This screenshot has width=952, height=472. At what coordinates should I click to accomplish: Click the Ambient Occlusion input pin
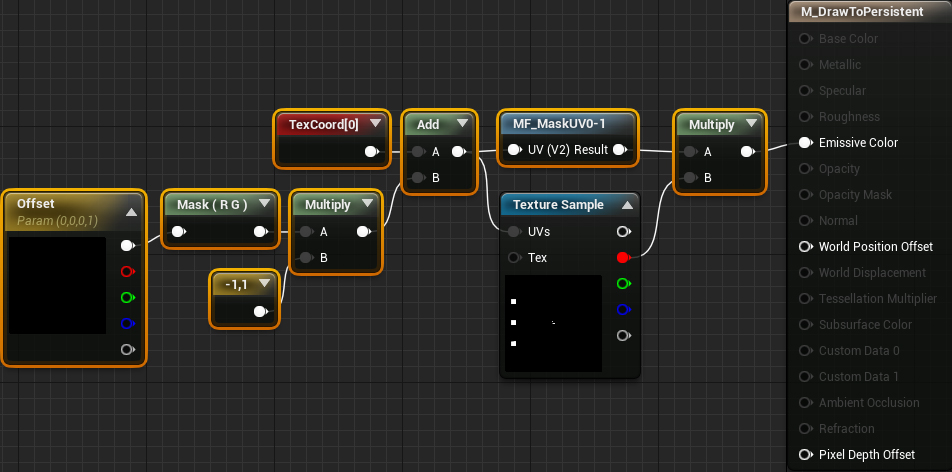pyautogui.click(x=806, y=402)
